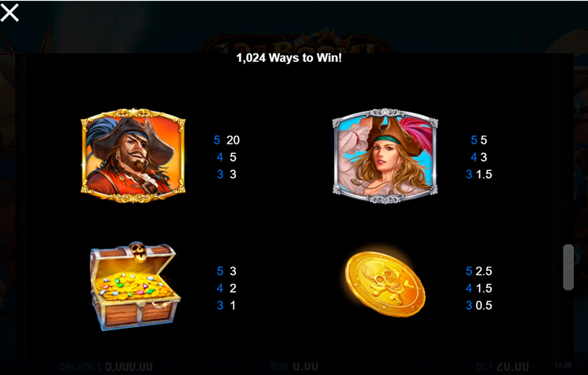The image size is (588, 375).
Task: Select the gold skull coin symbol
Action: (385, 284)
